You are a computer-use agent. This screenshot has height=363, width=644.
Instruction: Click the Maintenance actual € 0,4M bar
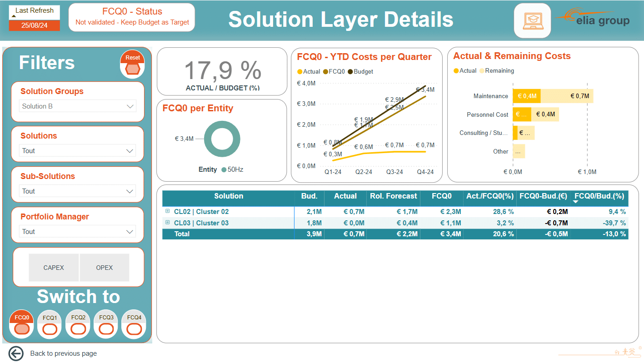(527, 96)
